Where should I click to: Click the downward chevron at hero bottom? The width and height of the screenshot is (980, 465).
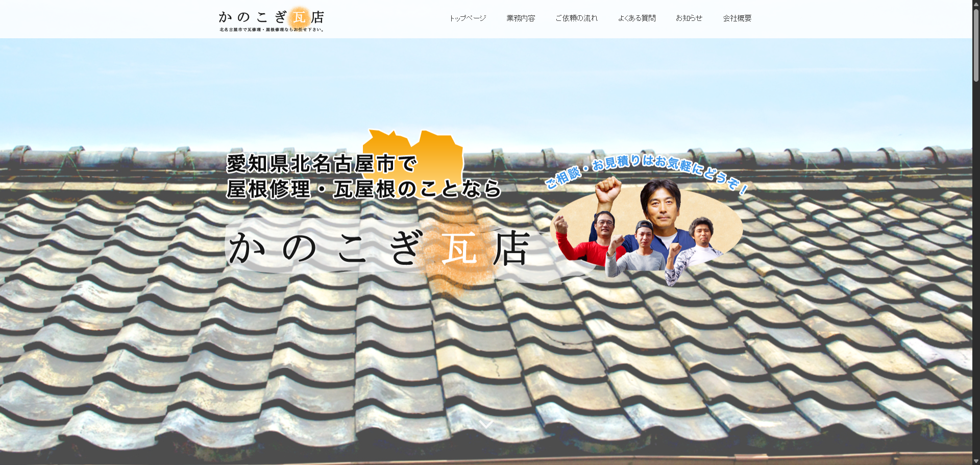486,424
